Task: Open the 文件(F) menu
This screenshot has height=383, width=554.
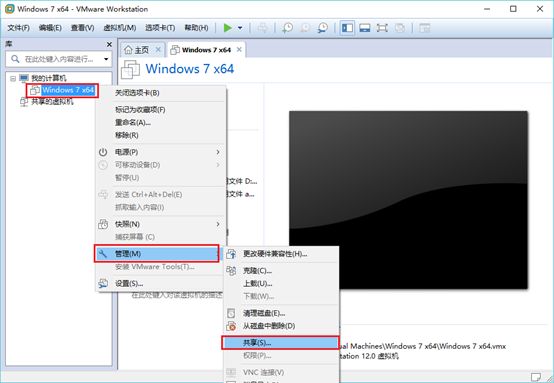Action: [18, 28]
